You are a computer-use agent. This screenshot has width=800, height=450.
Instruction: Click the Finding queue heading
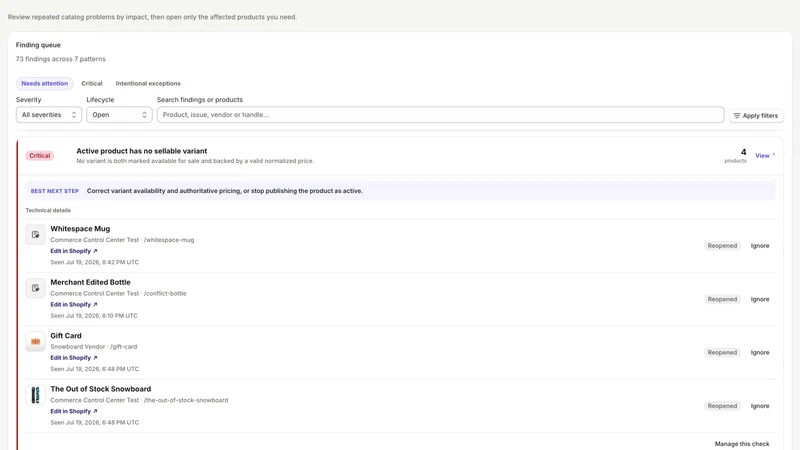(x=38, y=45)
